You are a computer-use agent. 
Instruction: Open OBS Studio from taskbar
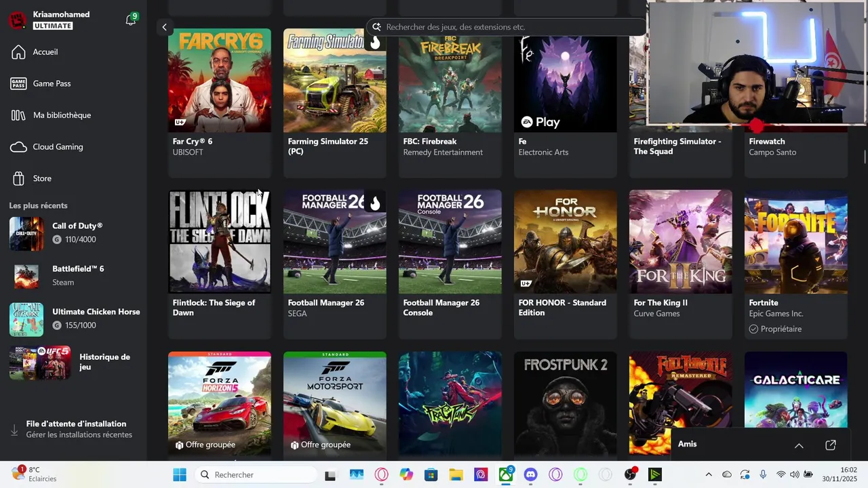pyautogui.click(x=630, y=474)
